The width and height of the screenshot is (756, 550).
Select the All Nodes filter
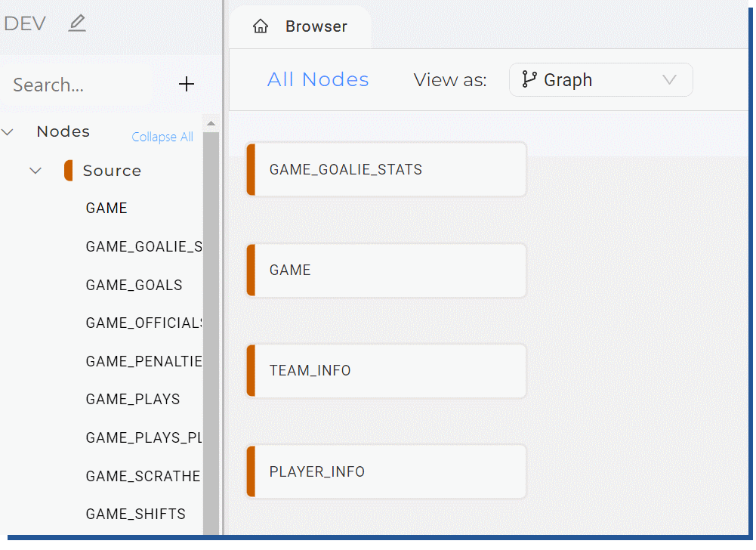[317, 79]
